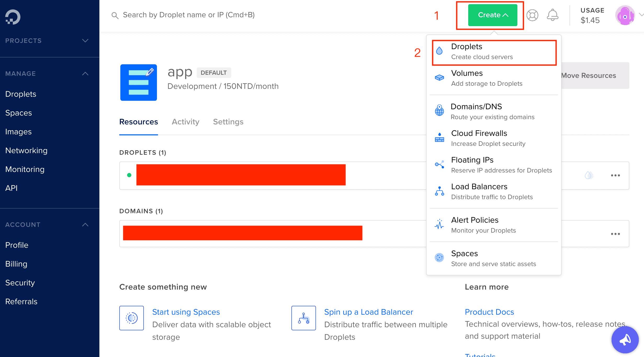Open the Product Docs link
The height and width of the screenshot is (357, 644).
[489, 312]
